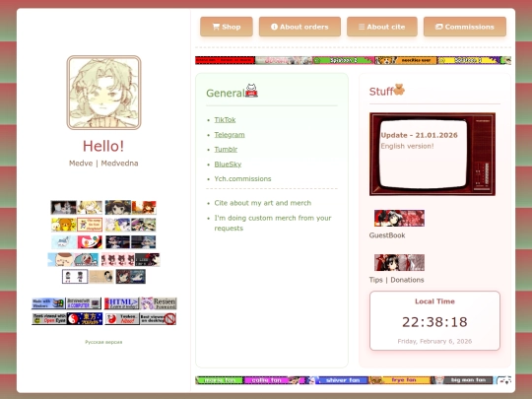Viewport: 532px width, 399px height.
Task: Click the Doraemon stamp
Action: point(86,260)
